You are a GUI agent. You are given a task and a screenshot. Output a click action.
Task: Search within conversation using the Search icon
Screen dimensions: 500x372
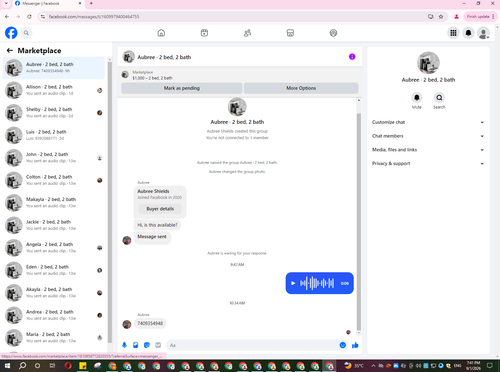tap(439, 98)
